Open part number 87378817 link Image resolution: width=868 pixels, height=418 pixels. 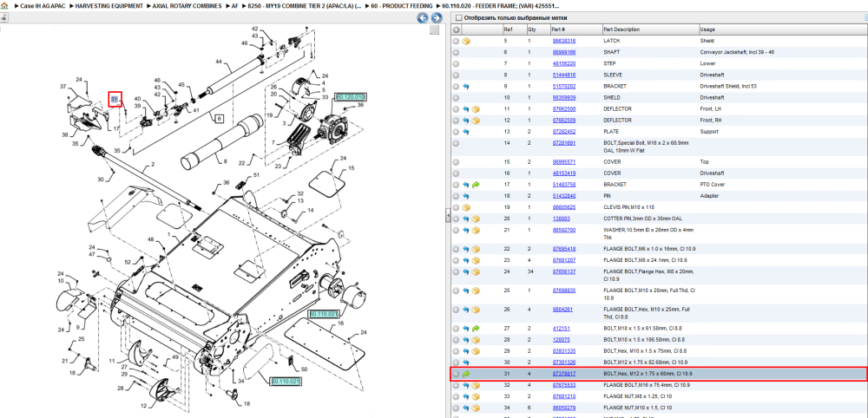coord(564,374)
